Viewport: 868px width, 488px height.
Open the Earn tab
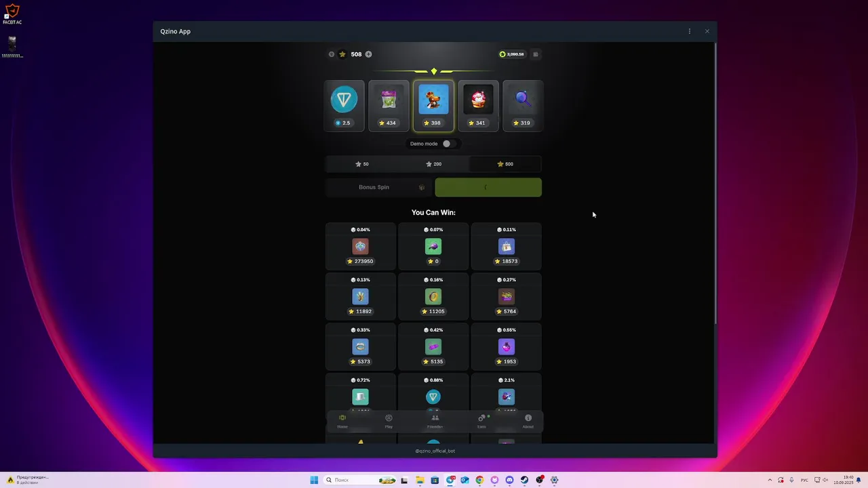[481, 421]
